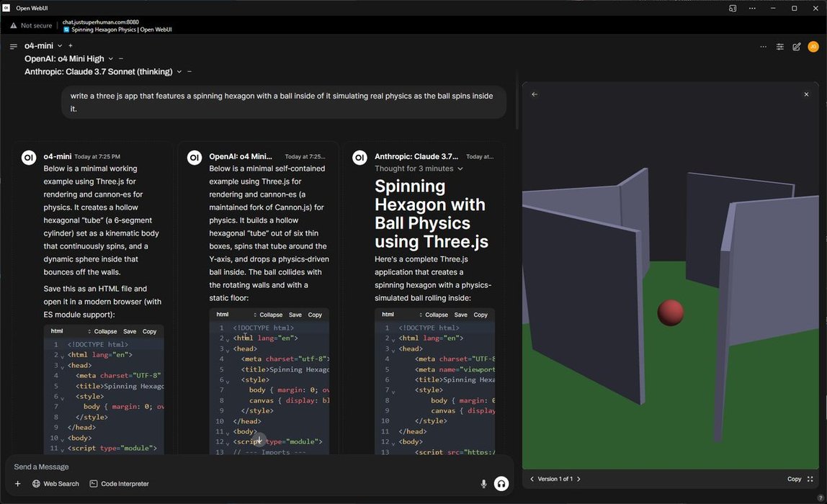Open the chat controls sliders icon

tap(779, 46)
